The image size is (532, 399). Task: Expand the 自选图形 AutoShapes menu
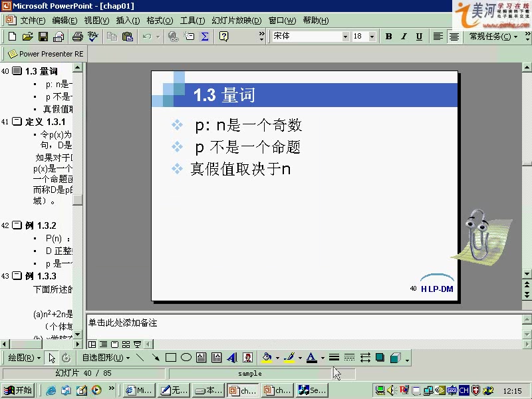[106, 358]
